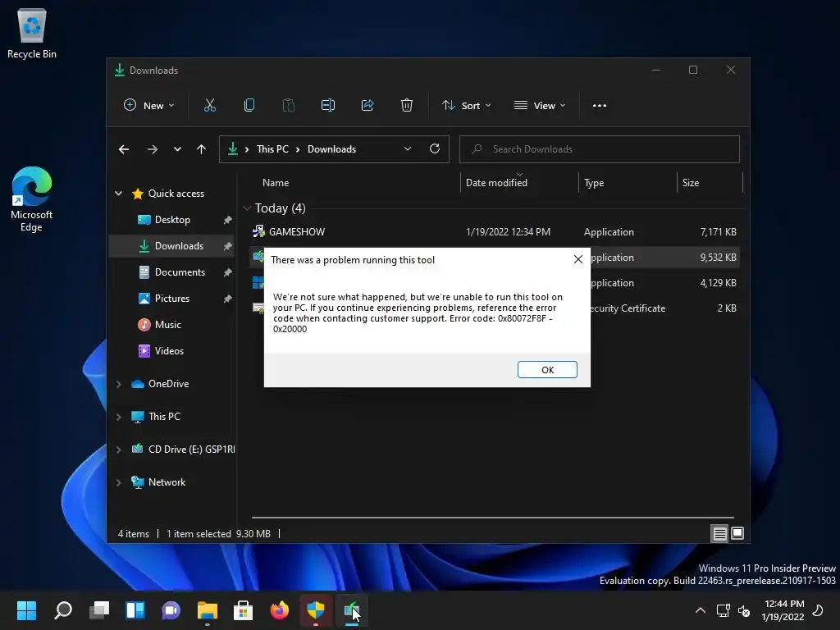840x630 pixels.
Task: Open the New dropdown menu
Action: tap(149, 106)
